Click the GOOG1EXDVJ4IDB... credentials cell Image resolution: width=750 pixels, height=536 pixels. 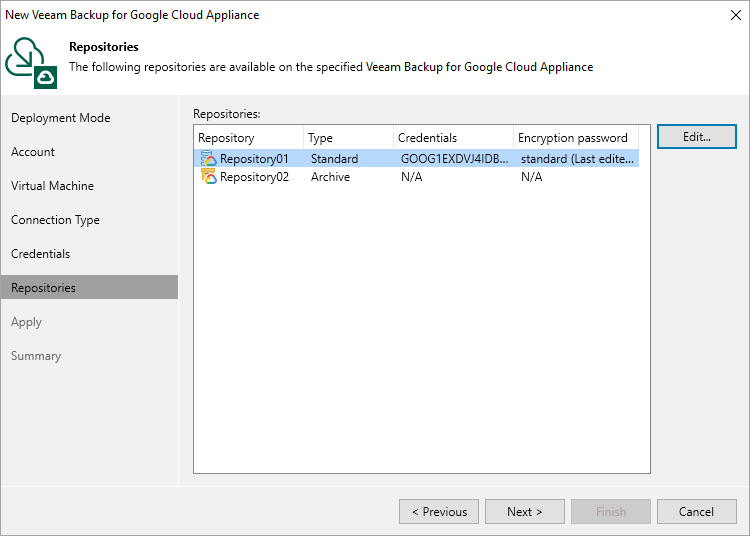click(x=454, y=159)
